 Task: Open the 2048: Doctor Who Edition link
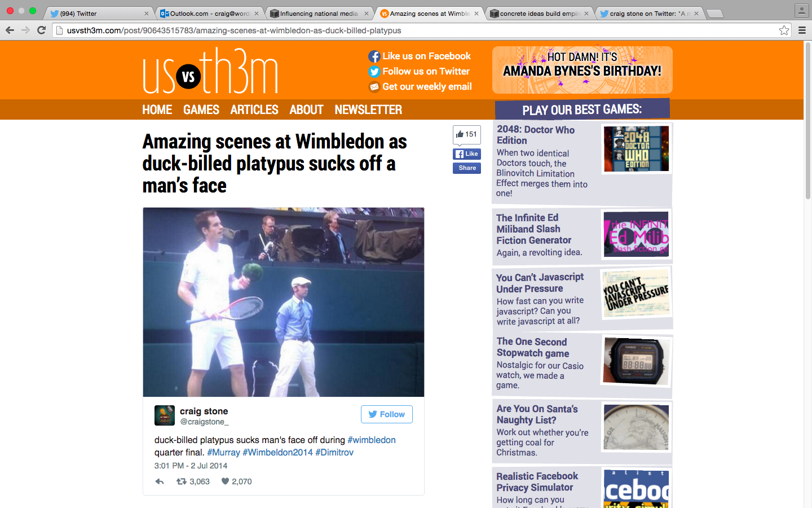[536, 135]
